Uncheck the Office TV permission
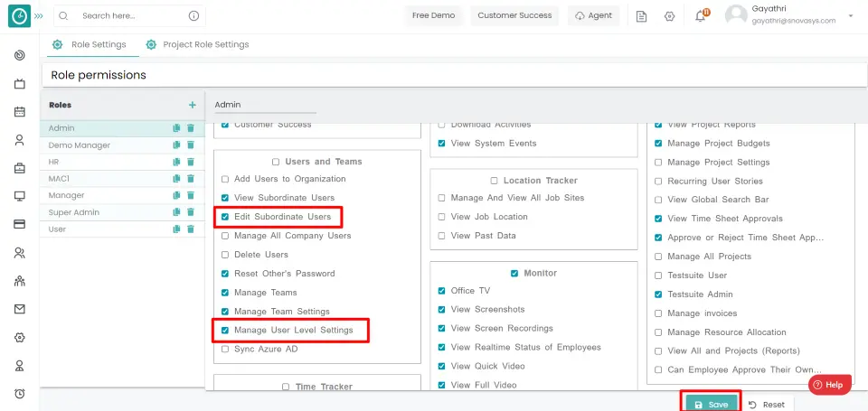 pos(441,291)
